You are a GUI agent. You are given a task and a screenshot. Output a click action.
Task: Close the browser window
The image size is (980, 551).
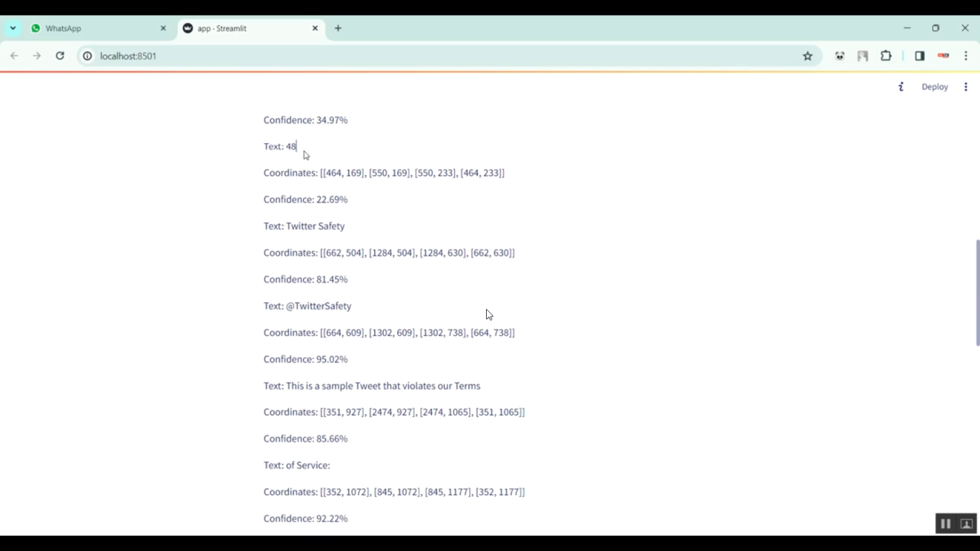[965, 28]
